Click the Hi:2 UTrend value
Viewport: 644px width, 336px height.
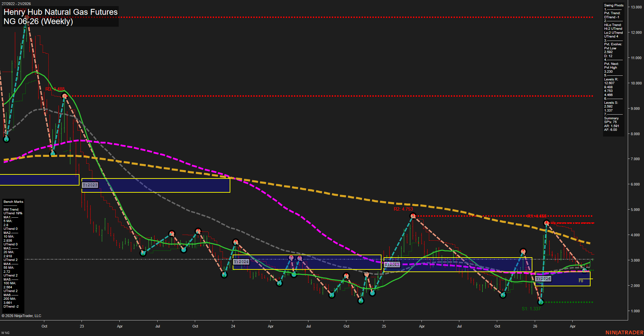point(613,29)
